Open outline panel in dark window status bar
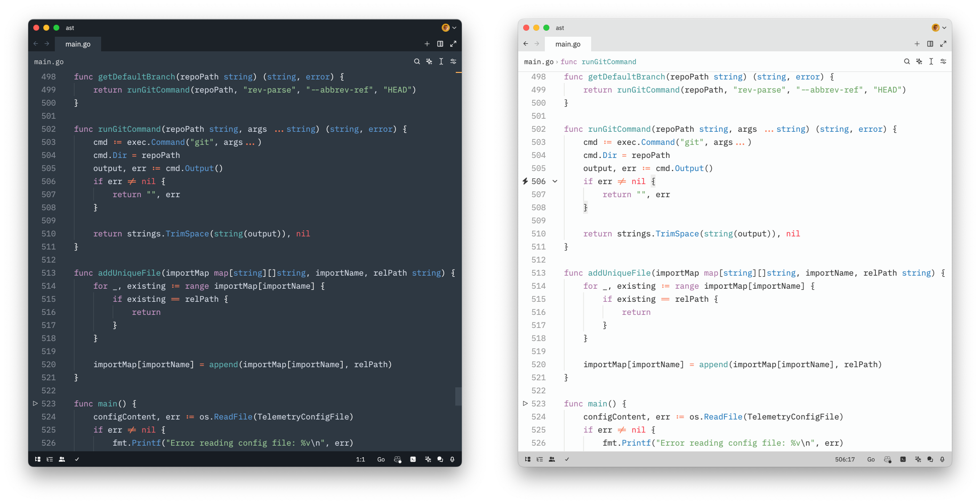Screen dimensions: 980x504 coord(50,459)
